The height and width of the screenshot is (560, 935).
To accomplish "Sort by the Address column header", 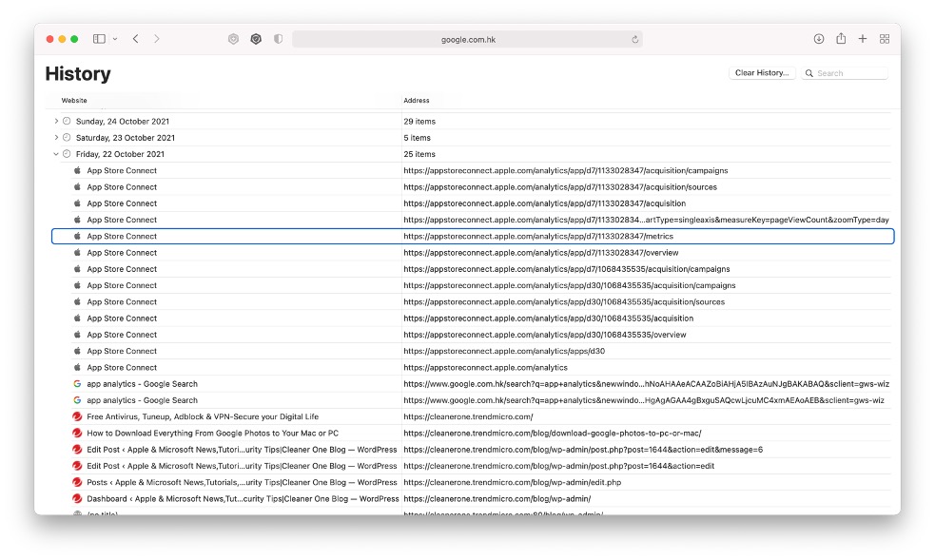I will coord(417,100).
